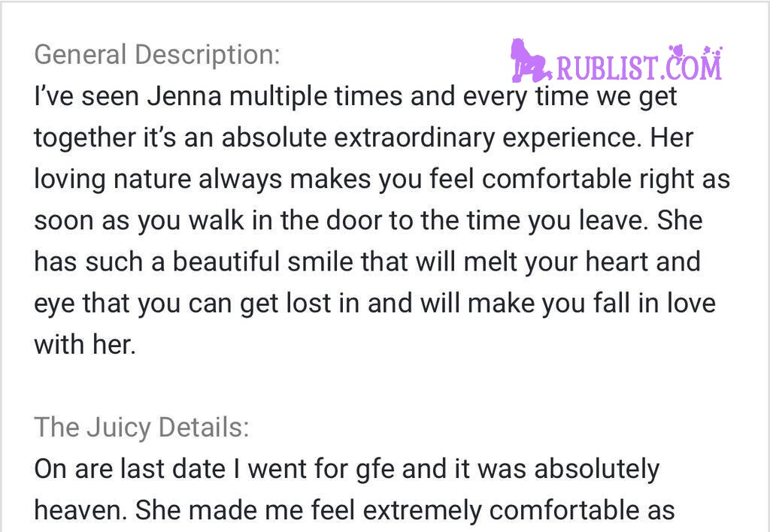
Task: Select 'The Juicy Details:' heading
Action: pyautogui.click(x=141, y=427)
